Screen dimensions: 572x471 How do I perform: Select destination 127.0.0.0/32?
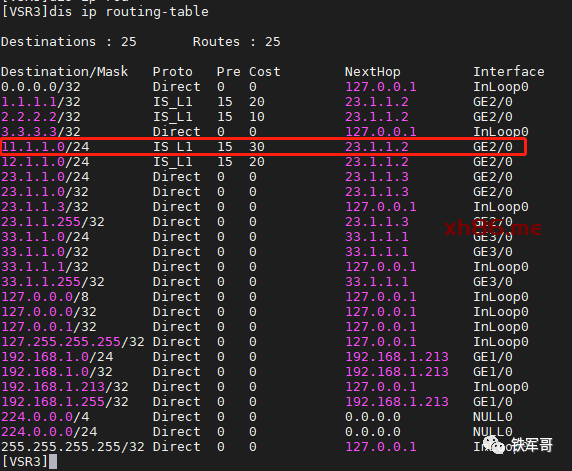[x=49, y=312]
